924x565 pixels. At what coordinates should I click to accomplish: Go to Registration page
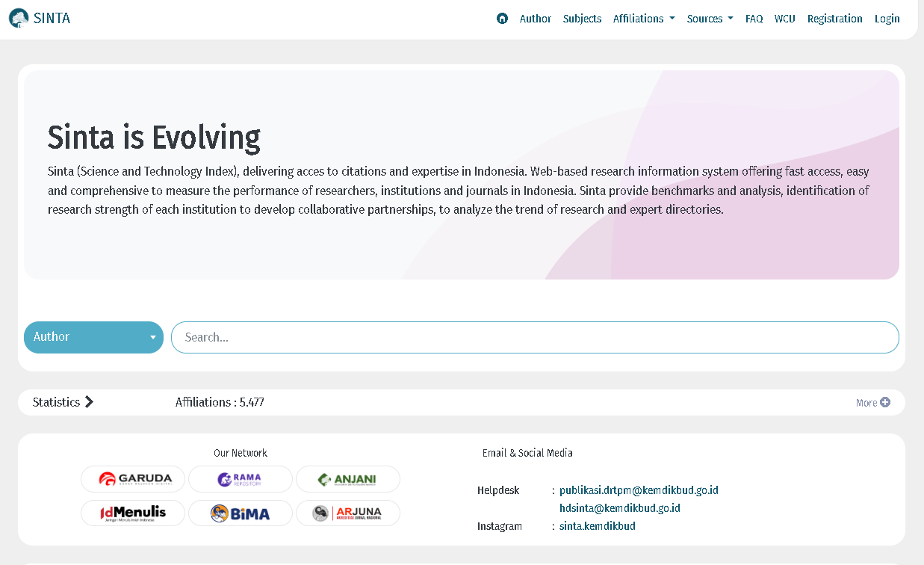click(x=834, y=19)
